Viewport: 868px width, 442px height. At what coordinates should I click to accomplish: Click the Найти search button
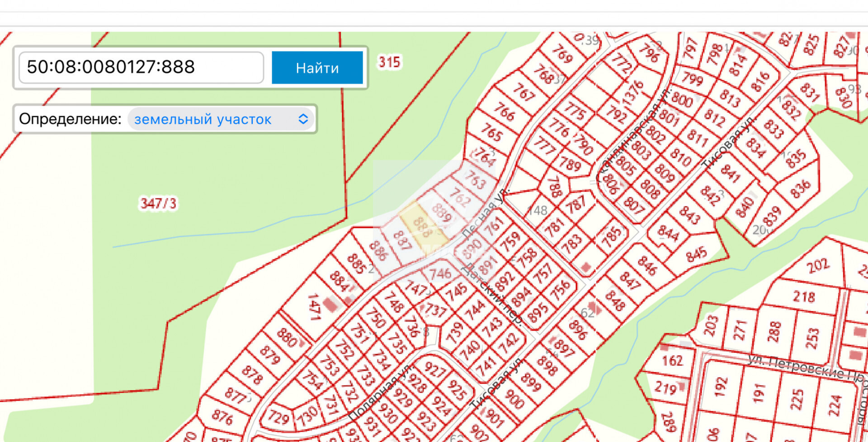tap(317, 68)
